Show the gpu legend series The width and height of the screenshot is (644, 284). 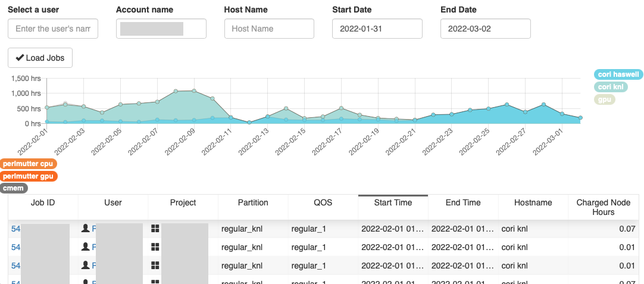(x=604, y=99)
